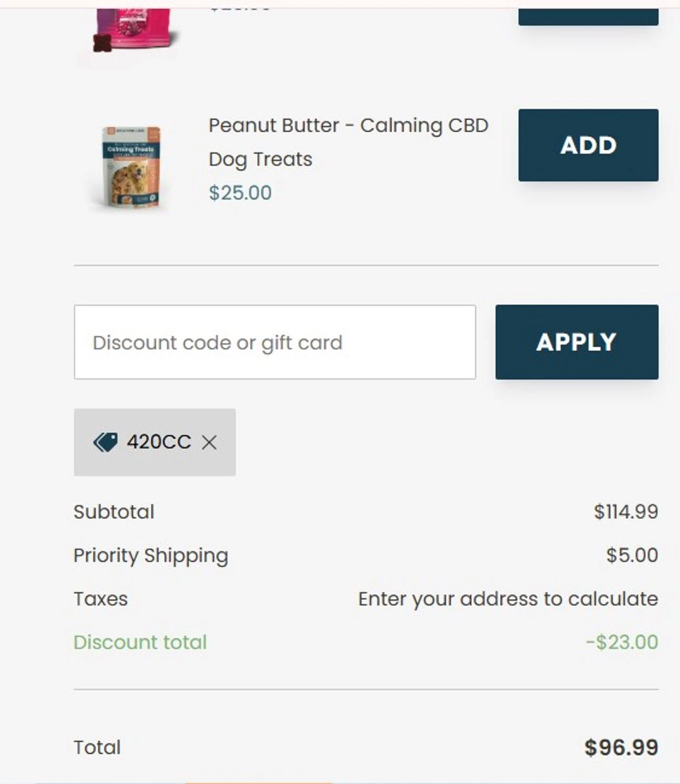Image resolution: width=680 pixels, height=784 pixels.
Task: Click the Peanut Butter dog treats image
Action: click(x=131, y=167)
